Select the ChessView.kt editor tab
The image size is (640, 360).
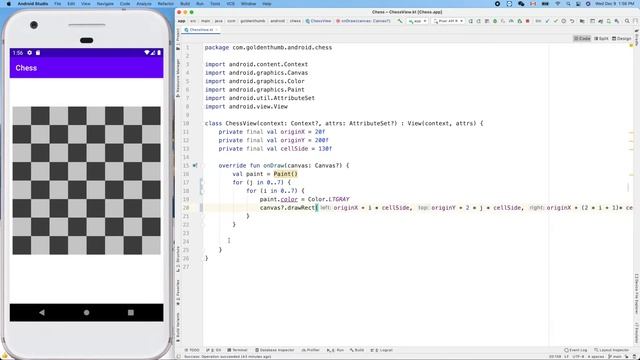[x=201, y=30]
